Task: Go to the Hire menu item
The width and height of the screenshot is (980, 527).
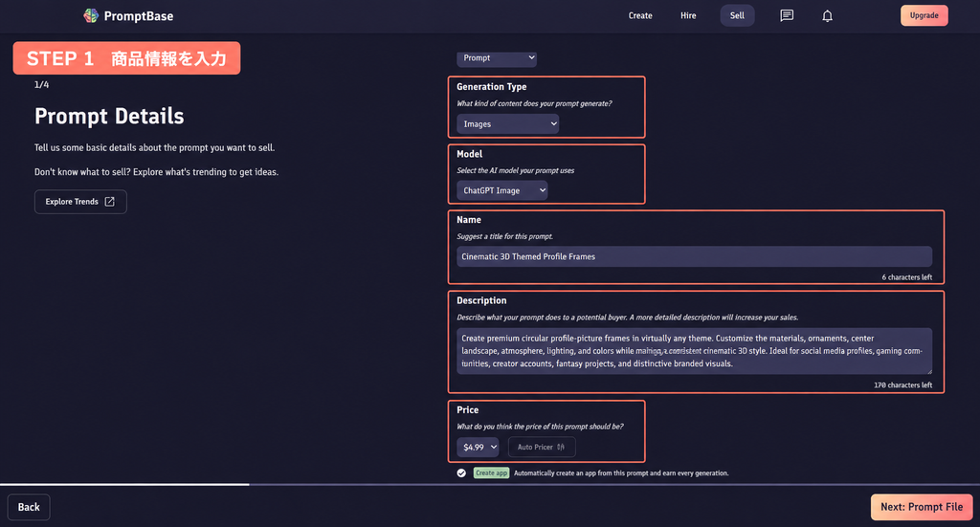Action: tap(688, 15)
